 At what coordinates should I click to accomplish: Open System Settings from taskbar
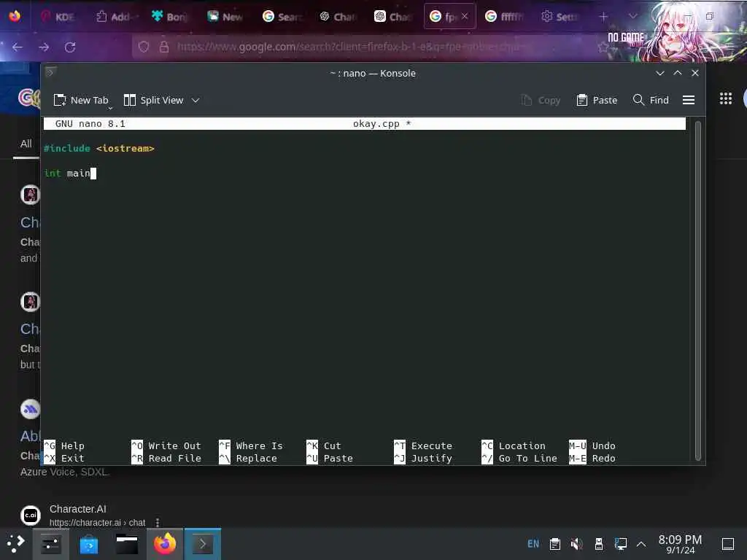(50, 544)
